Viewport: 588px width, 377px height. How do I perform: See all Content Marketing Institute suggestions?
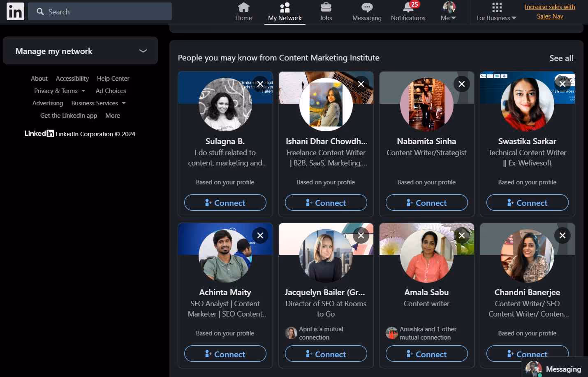[x=561, y=58]
